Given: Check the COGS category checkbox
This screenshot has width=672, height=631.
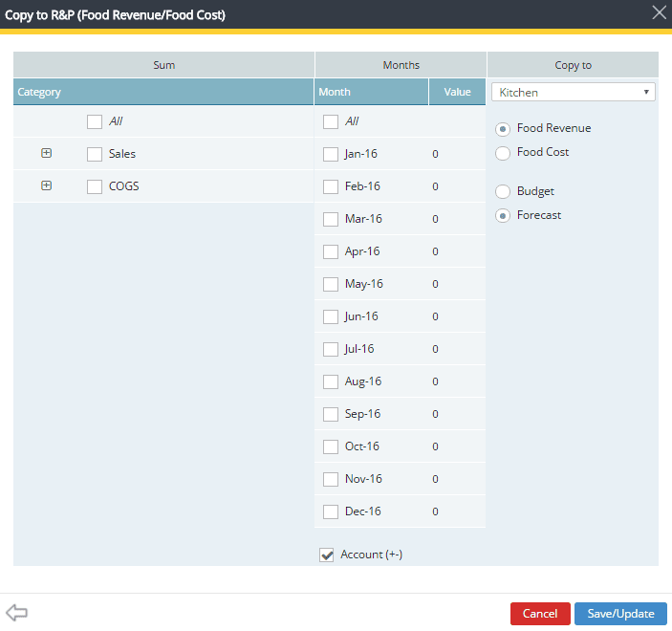Looking at the screenshot, I should click(x=95, y=186).
